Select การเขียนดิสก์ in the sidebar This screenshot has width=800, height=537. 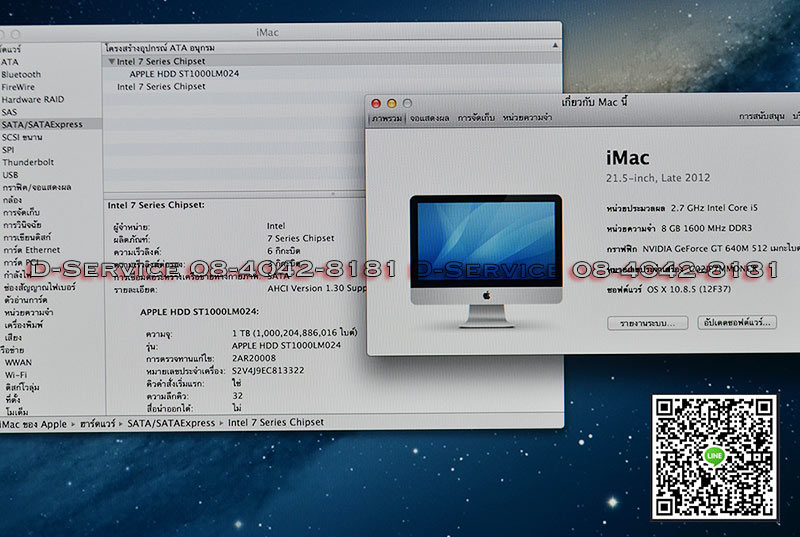coord(28,237)
